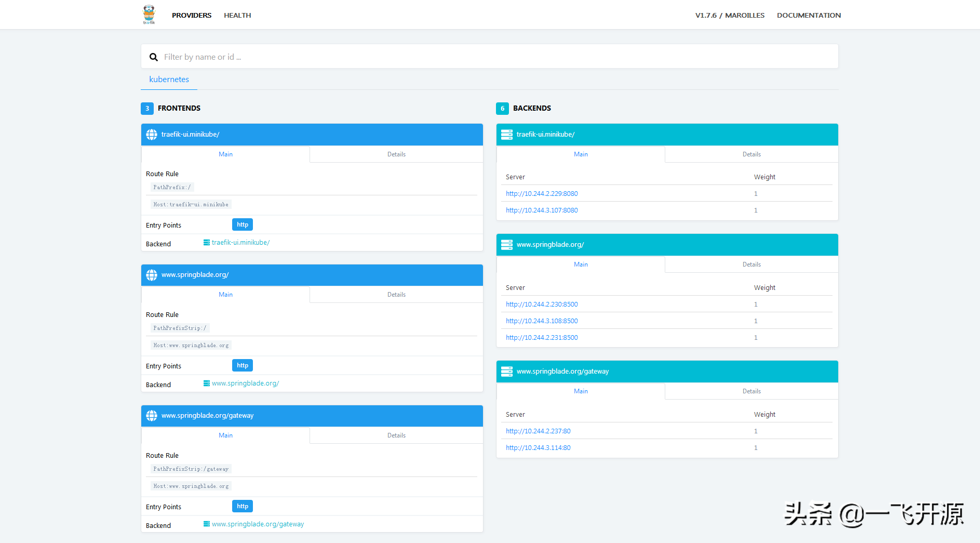Click the backends count badge 6
The height and width of the screenshot is (543, 980).
coord(502,109)
